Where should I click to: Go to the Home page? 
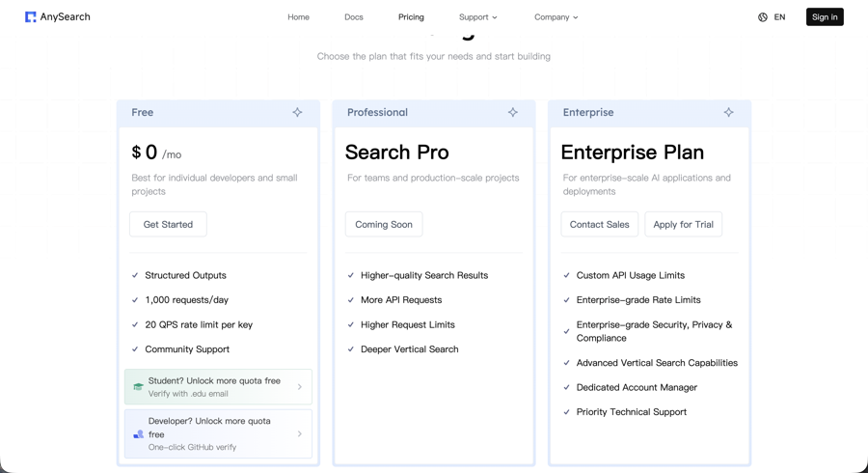click(298, 17)
